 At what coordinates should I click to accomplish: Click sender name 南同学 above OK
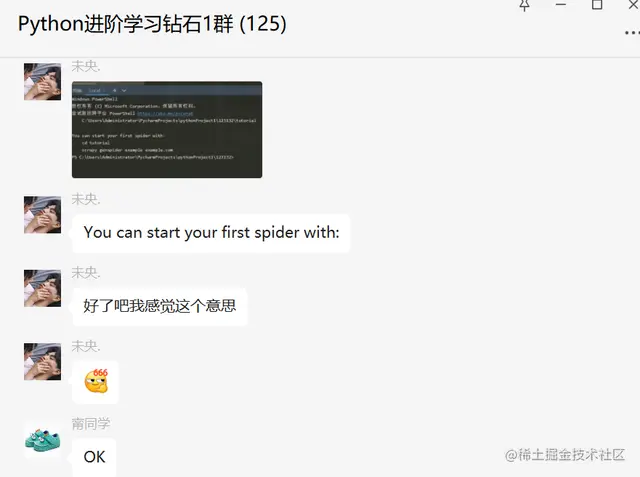[x=91, y=424]
